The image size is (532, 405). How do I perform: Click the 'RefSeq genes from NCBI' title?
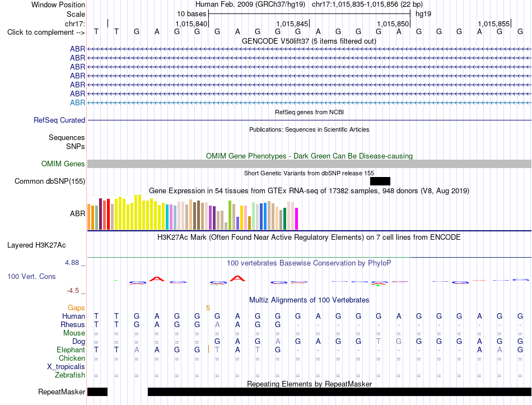[x=309, y=112]
